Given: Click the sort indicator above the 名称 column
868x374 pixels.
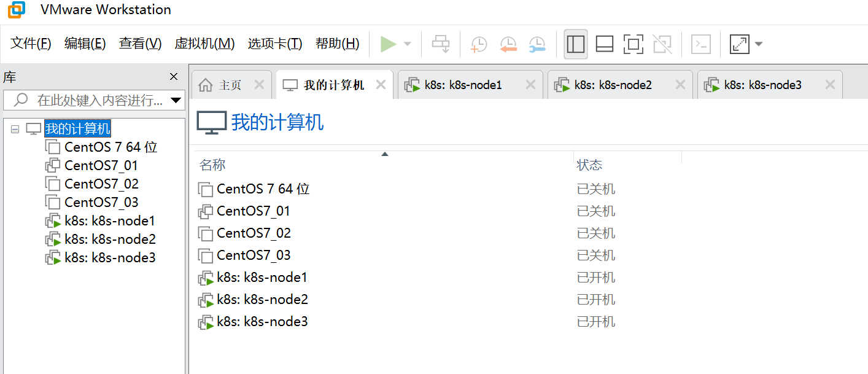Looking at the screenshot, I should pos(385,153).
